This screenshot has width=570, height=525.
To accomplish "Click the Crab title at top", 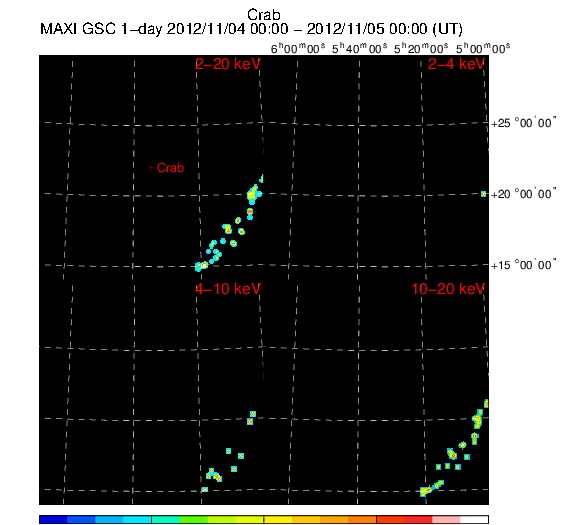I will tap(264, 15).
